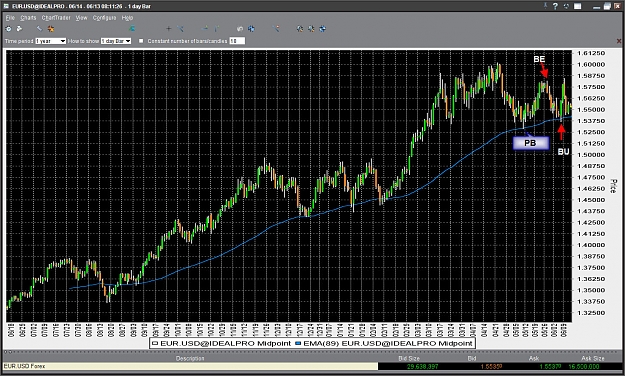The image size is (625, 376).
Task: Click the 1.61250 price axis label
Action: coord(591,53)
